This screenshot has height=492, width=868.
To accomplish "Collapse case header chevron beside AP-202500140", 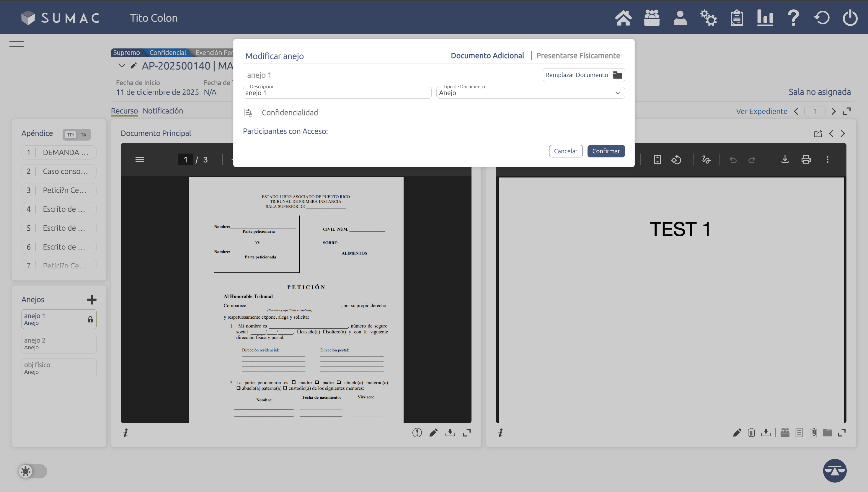I will click(122, 66).
